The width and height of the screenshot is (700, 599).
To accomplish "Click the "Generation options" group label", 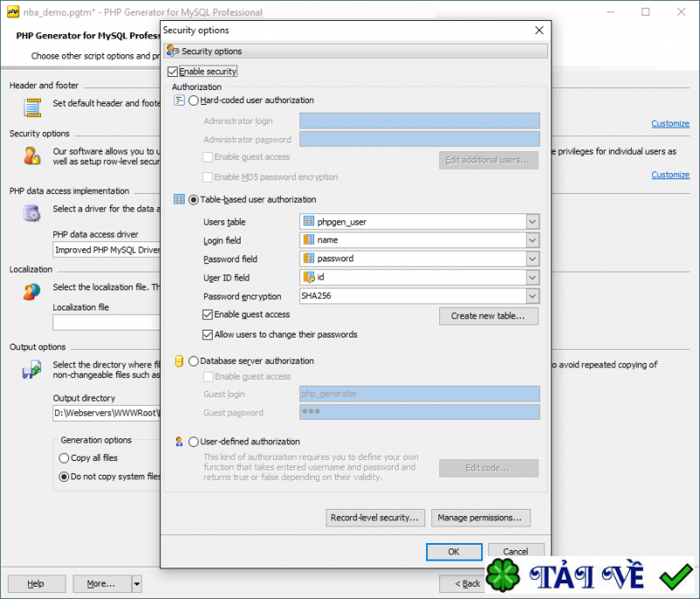I will point(96,440).
